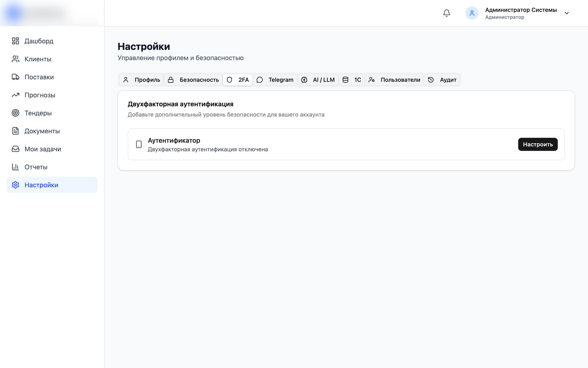Screen dimensions: 588x368
Task: Switch to the Аудит tab
Action: pyautogui.click(x=442, y=80)
